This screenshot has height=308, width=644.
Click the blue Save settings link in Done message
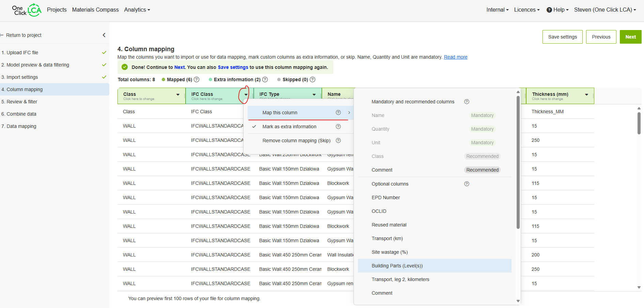pyautogui.click(x=233, y=67)
